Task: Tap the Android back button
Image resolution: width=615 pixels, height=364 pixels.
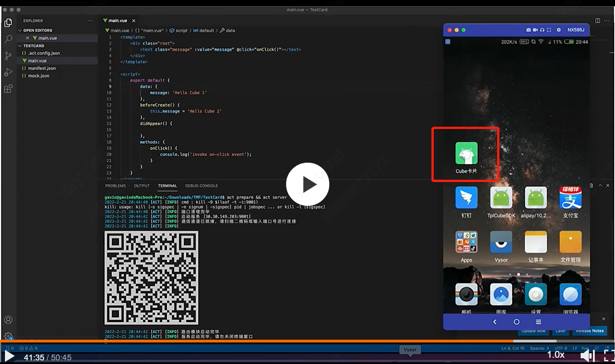Action: click(x=495, y=322)
